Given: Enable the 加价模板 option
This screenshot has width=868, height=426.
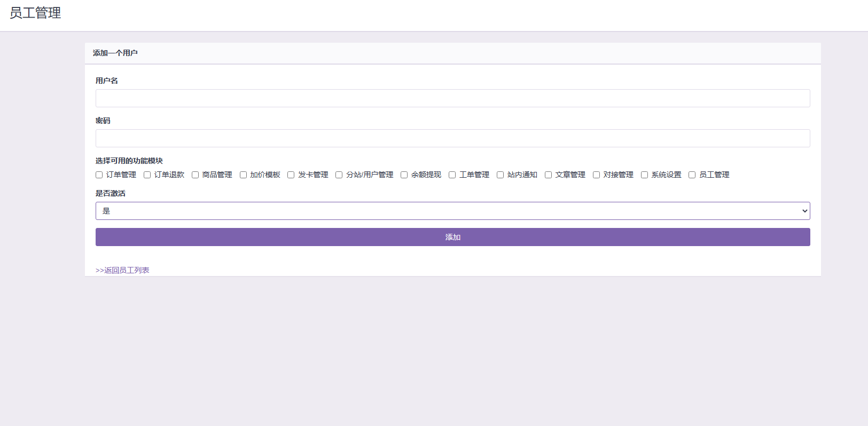Looking at the screenshot, I should click(243, 175).
